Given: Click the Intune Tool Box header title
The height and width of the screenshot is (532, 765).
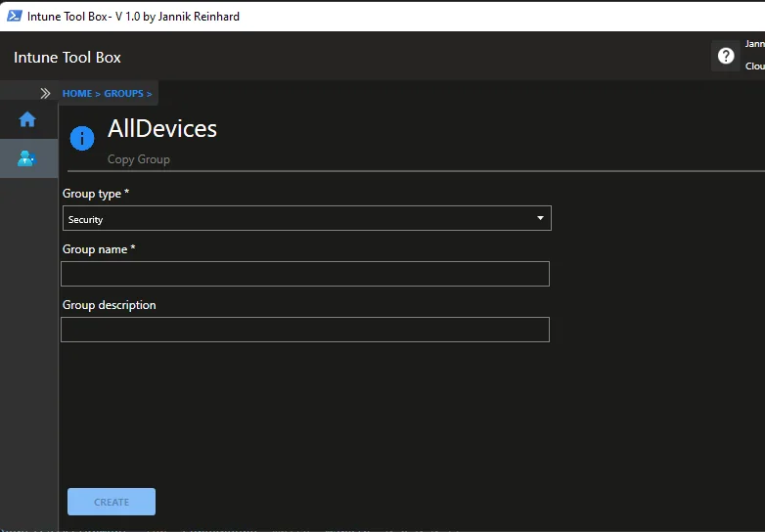Looking at the screenshot, I should pyautogui.click(x=67, y=57).
